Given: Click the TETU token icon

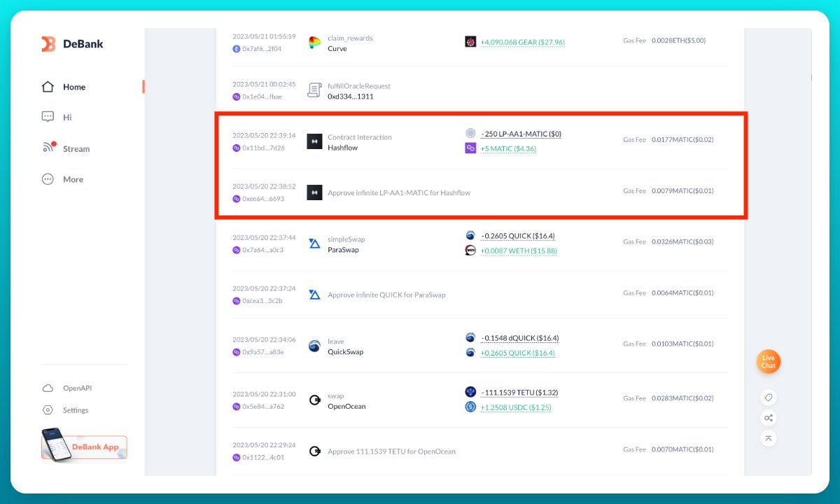Looking at the screenshot, I should [x=470, y=392].
